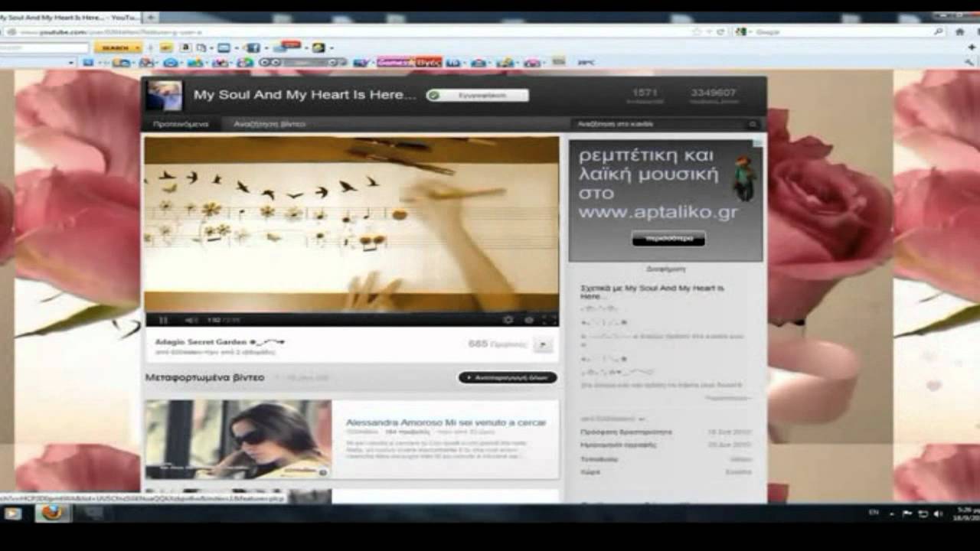Pause the playing YouTube video
The image size is (980, 551).
[x=163, y=320]
